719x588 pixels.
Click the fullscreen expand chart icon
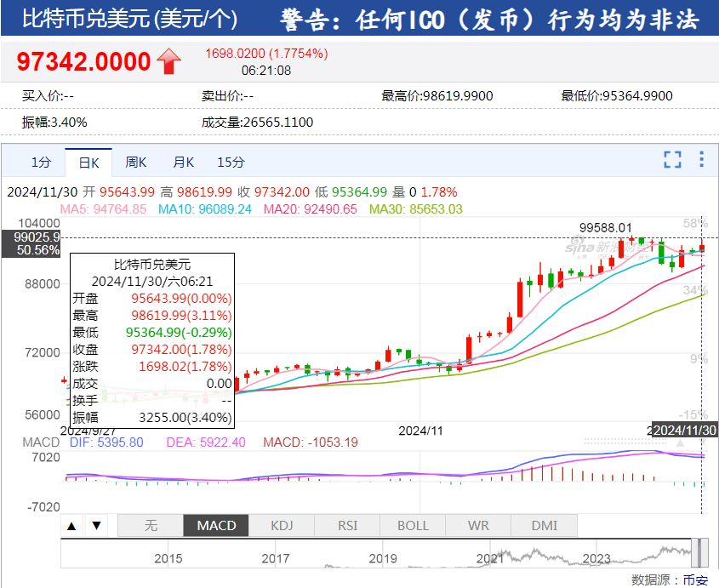[672, 159]
